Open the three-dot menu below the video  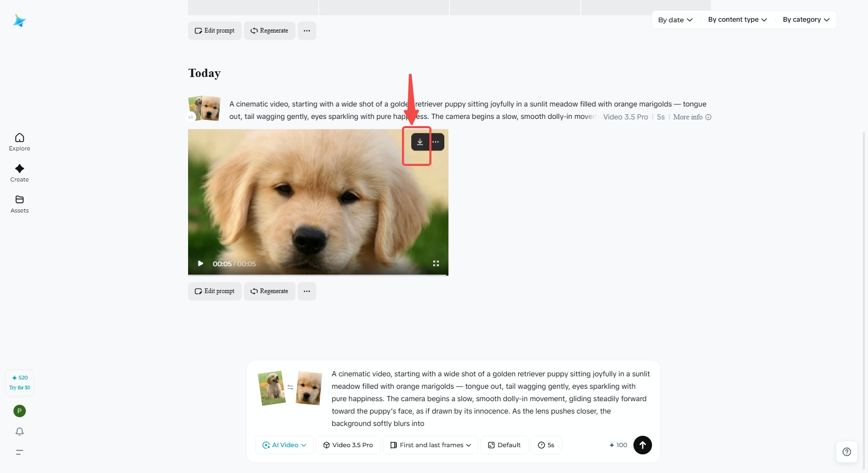pyautogui.click(x=307, y=291)
